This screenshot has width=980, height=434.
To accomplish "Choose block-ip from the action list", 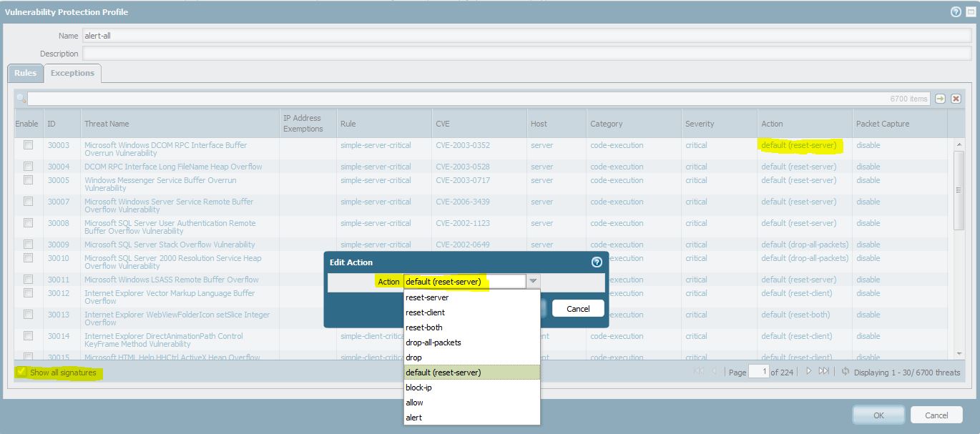I will [418, 388].
